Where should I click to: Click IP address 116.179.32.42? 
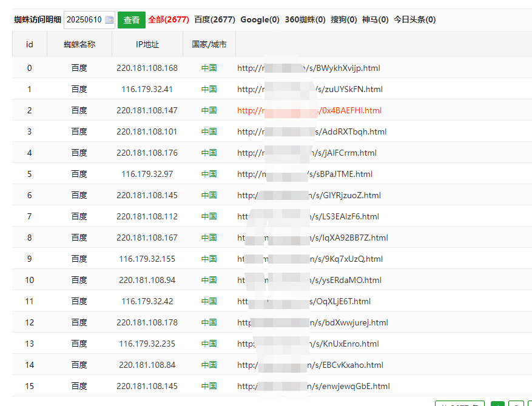(x=147, y=301)
